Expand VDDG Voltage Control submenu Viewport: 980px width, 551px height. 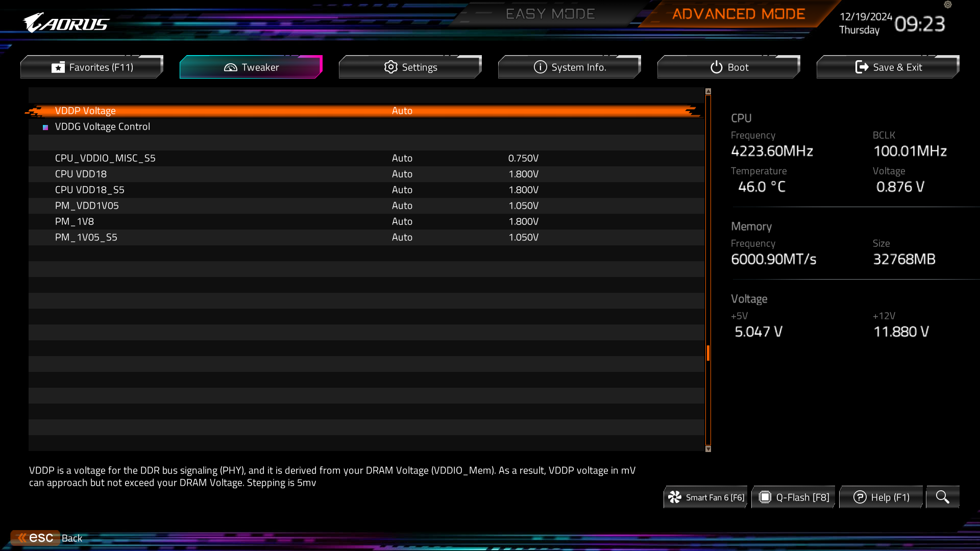pos(102,127)
